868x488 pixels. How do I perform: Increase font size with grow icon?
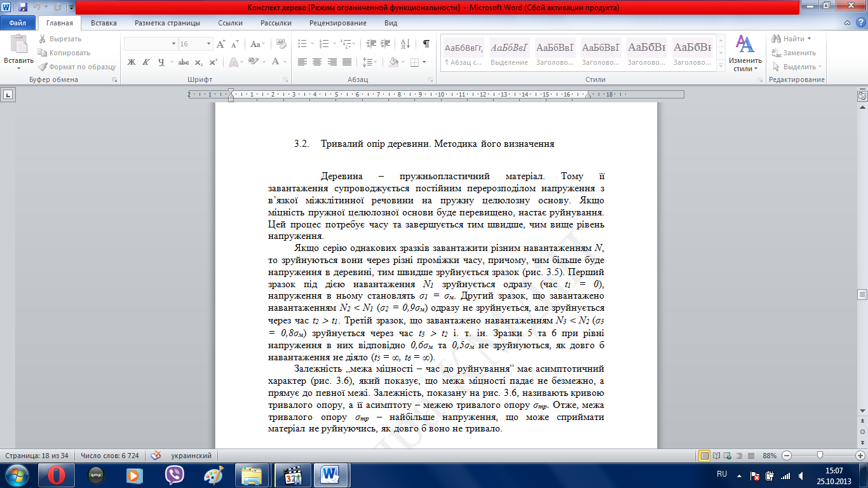tap(221, 44)
